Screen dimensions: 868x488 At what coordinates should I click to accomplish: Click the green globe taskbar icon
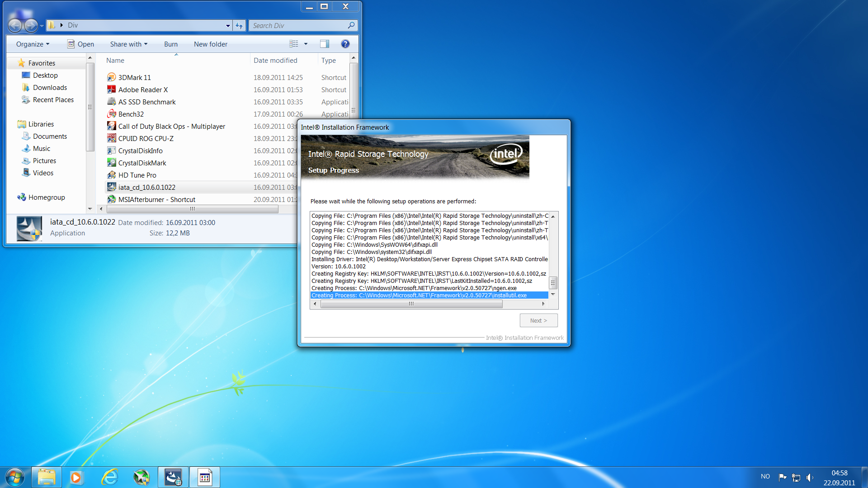[142, 477]
